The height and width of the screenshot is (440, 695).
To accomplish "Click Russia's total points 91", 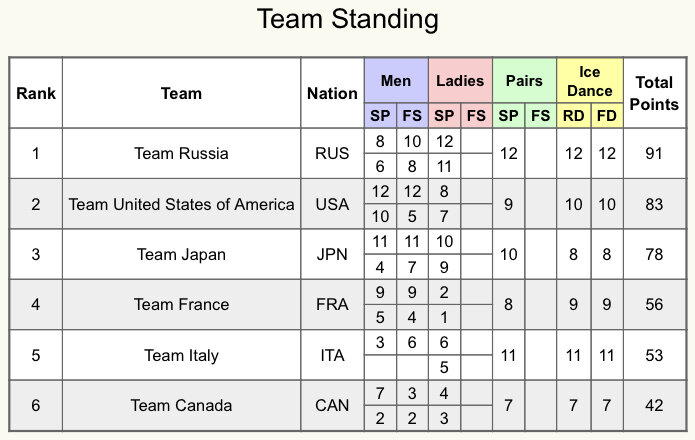I will (x=654, y=153).
